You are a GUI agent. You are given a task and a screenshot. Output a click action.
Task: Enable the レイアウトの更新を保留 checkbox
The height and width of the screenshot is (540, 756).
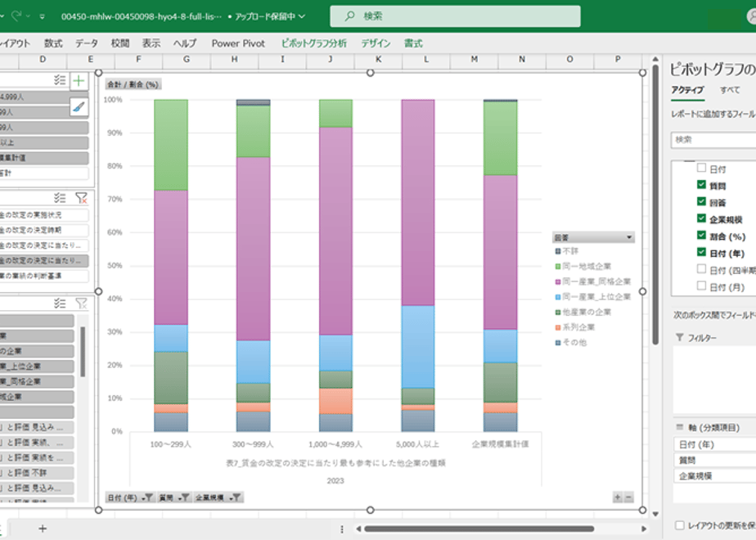[x=680, y=525]
